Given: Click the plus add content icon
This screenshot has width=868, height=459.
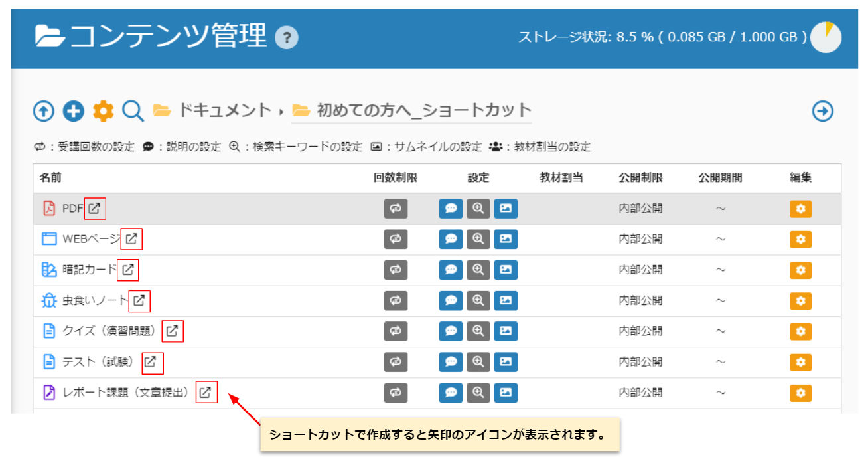Looking at the screenshot, I should coord(73,111).
